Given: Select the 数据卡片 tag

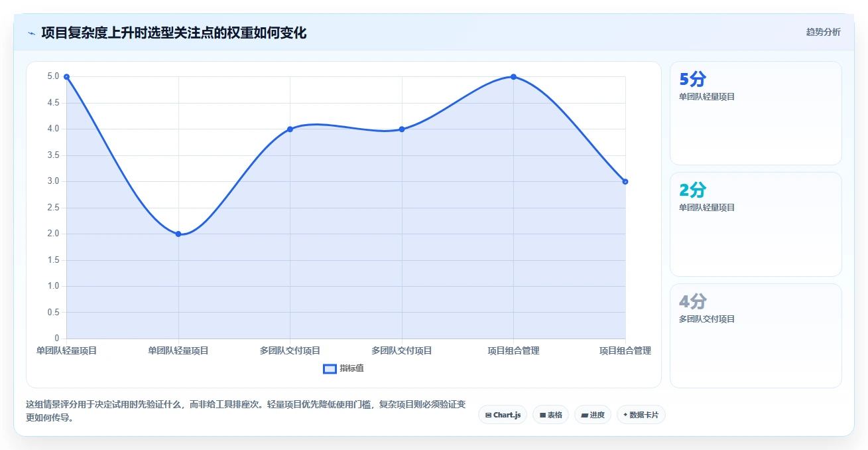Looking at the screenshot, I should point(641,415).
